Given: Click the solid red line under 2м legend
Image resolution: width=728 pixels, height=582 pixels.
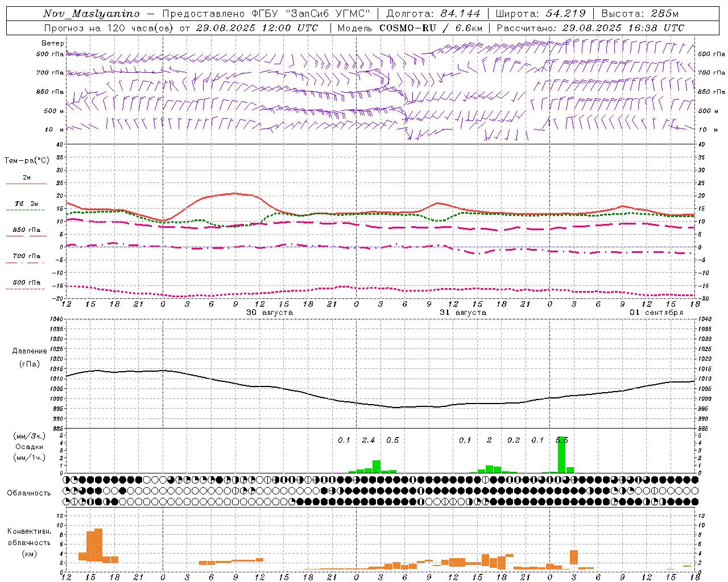Looking at the screenshot, I should [x=26, y=184].
